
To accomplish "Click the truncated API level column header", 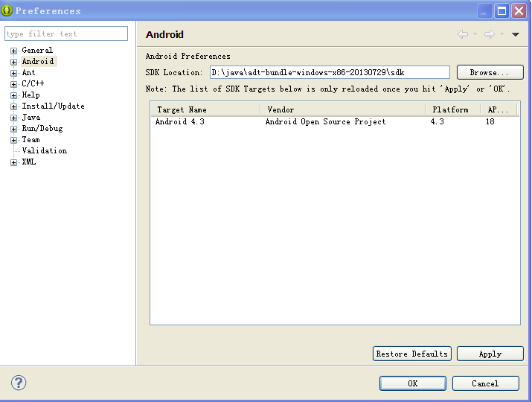I will [x=499, y=109].
